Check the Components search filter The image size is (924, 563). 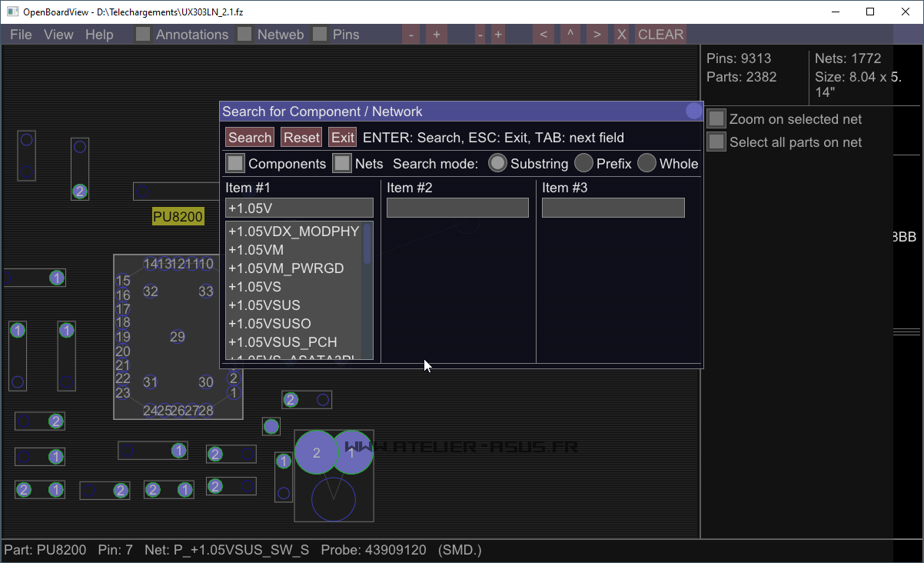tap(235, 163)
